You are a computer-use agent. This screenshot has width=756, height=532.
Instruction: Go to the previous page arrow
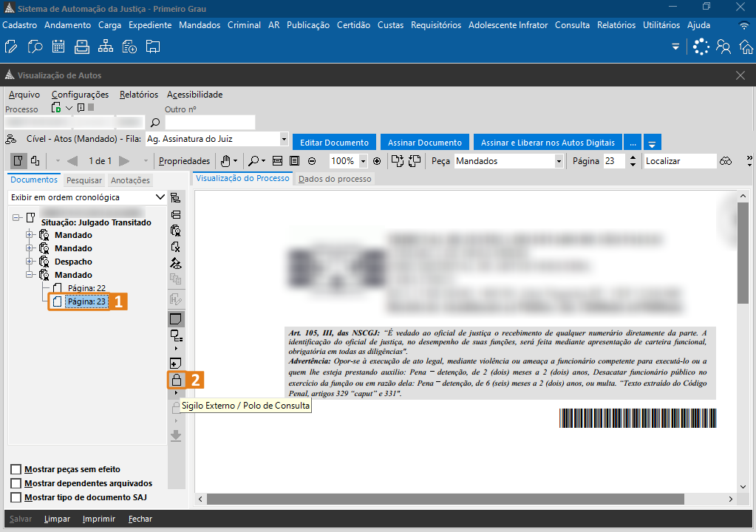(x=72, y=161)
